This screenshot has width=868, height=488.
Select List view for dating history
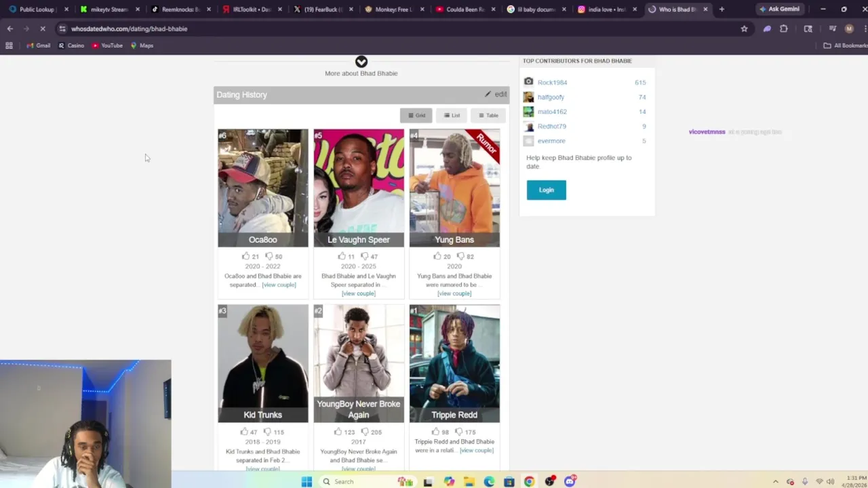click(452, 115)
